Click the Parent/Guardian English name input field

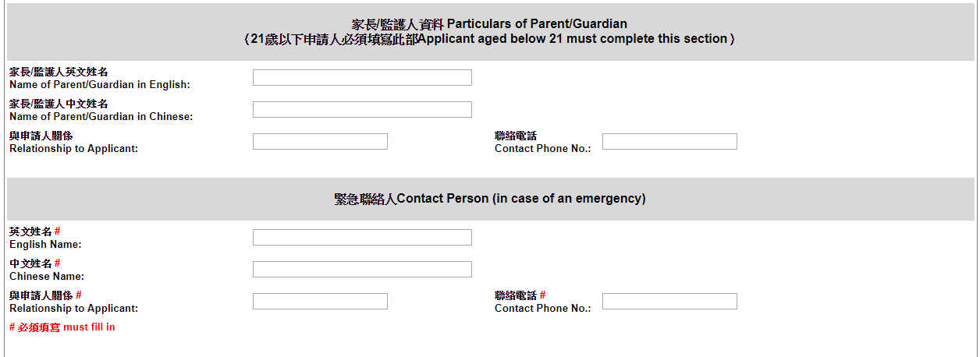click(362, 78)
